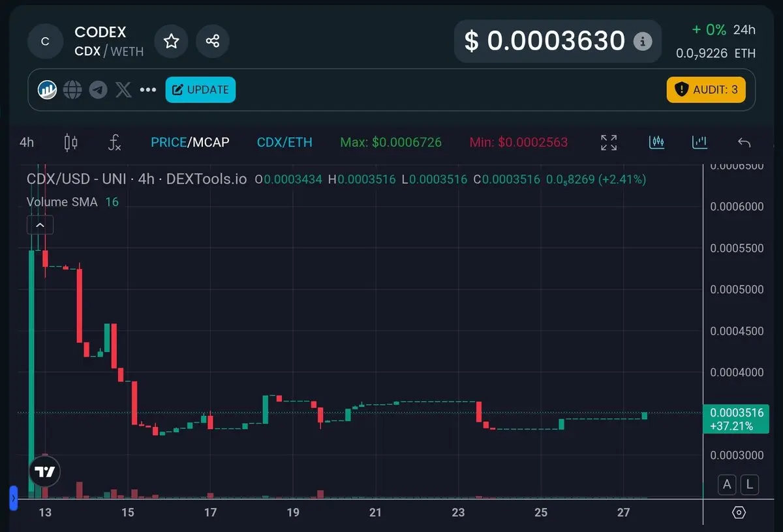
Task: Toggle auto scale with A button
Action: 727,484
